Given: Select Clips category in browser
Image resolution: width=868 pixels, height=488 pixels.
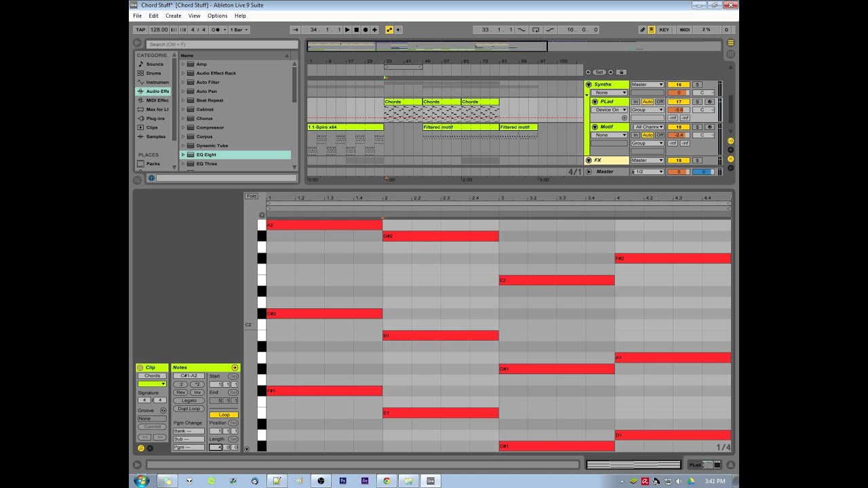Looking at the screenshot, I should [153, 127].
